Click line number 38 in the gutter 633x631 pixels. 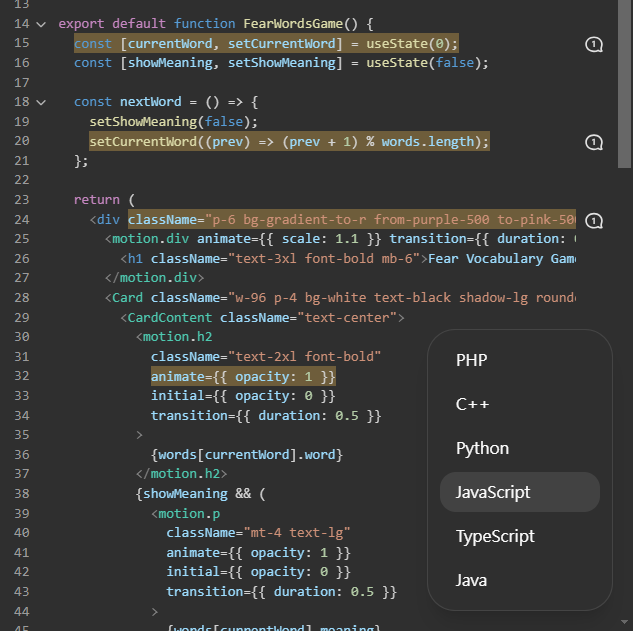[22, 493]
